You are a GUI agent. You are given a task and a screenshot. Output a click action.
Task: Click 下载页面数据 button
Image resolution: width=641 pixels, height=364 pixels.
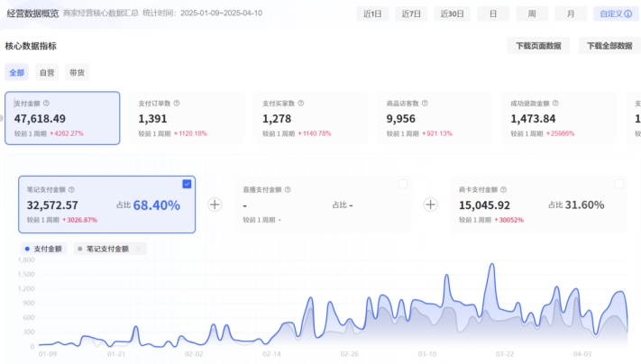[538, 46]
